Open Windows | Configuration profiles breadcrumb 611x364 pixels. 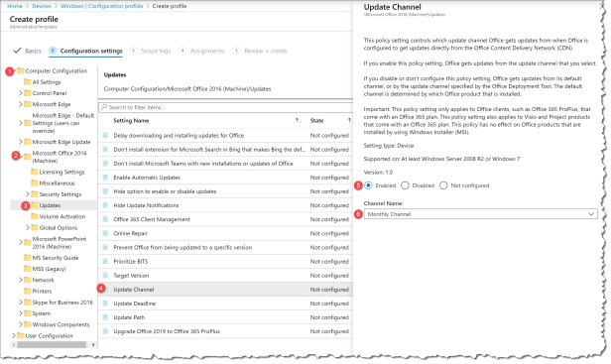pyautogui.click(x=102, y=6)
